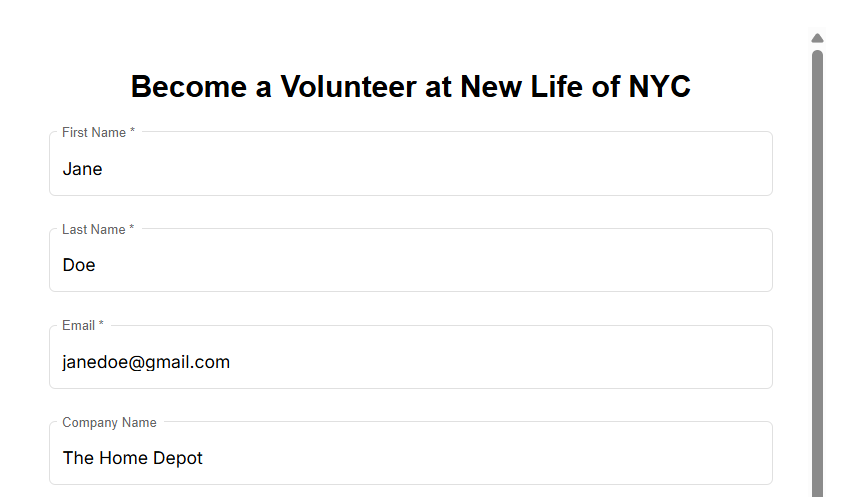Click the 'Last Name *' field label
This screenshot has width=845, height=497.
tap(93, 229)
